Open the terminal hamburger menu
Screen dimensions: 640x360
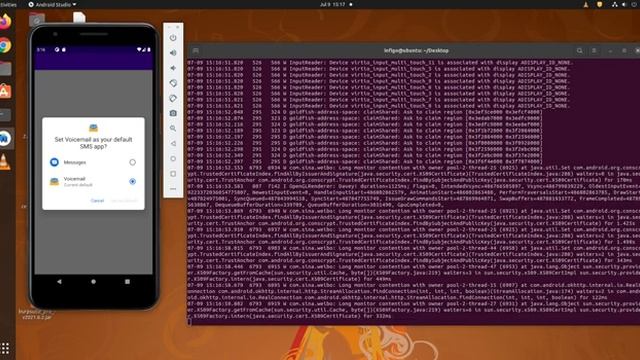pyautogui.click(x=594, y=51)
